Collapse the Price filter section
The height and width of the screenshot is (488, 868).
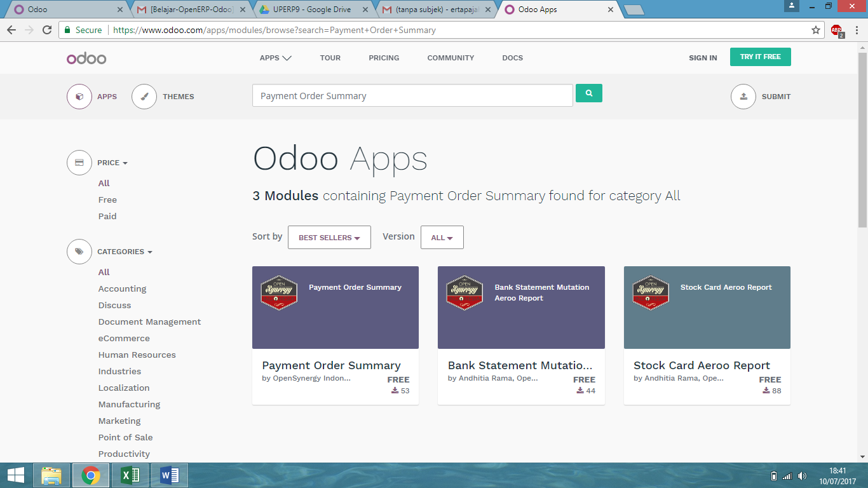[112, 163]
